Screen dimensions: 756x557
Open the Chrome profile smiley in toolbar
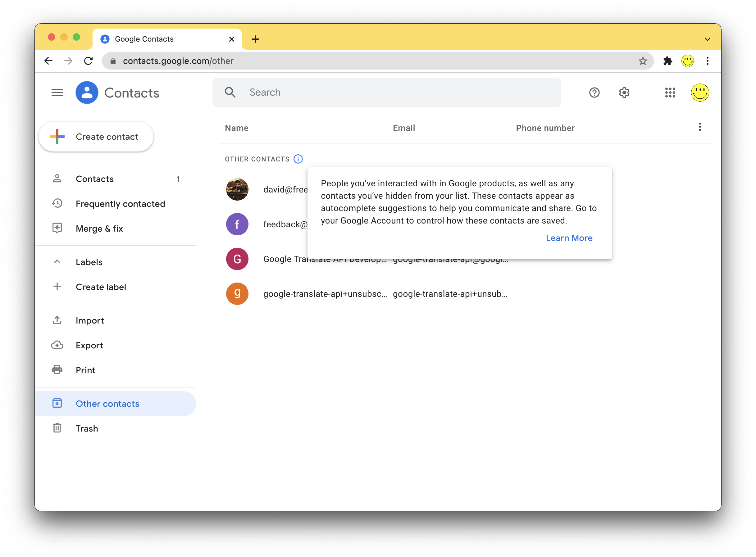pos(687,61)
